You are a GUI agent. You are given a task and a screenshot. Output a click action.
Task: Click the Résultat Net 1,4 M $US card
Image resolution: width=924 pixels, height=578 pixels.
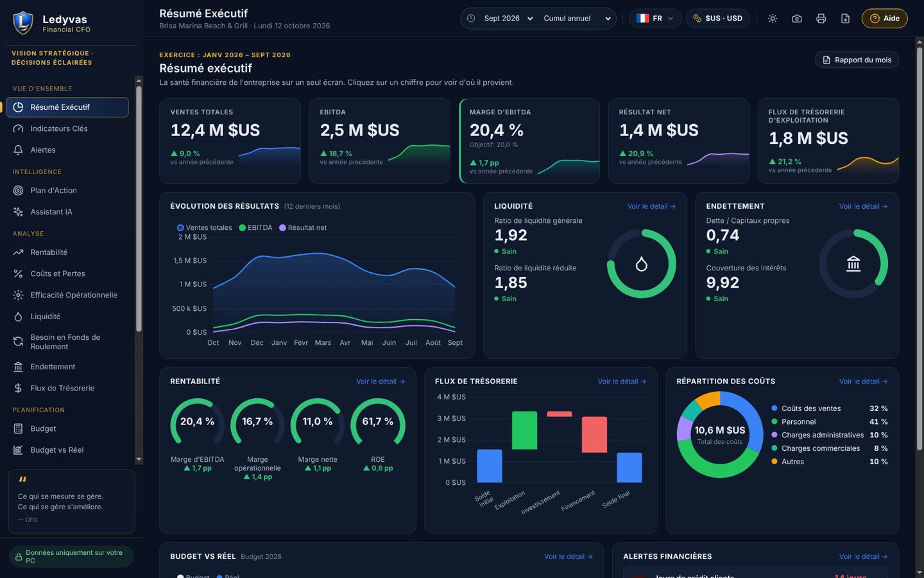point(678,141)
